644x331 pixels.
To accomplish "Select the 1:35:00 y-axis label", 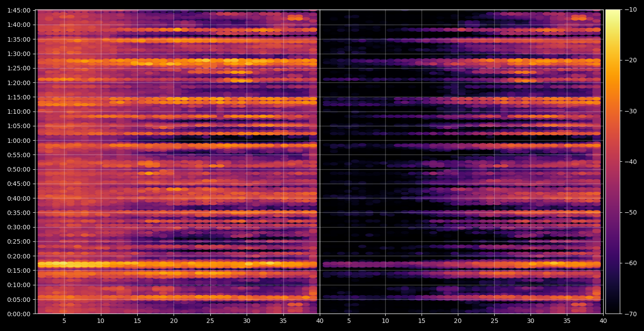I will tap(19, 39).
